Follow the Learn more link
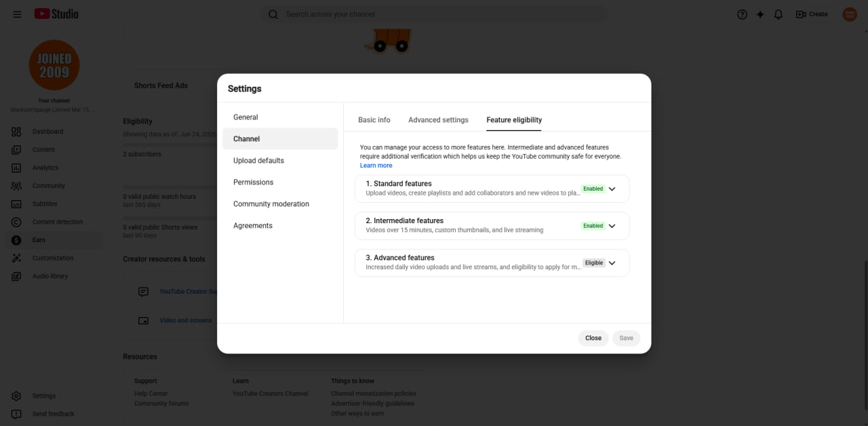The image size is (868, 426). pos(376,166)
